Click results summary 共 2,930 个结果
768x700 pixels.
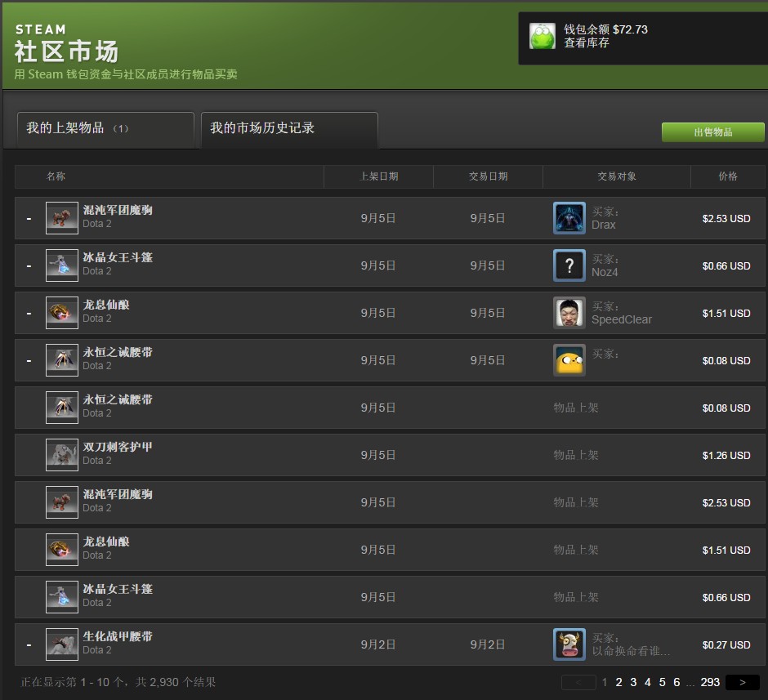pos(176,682)
